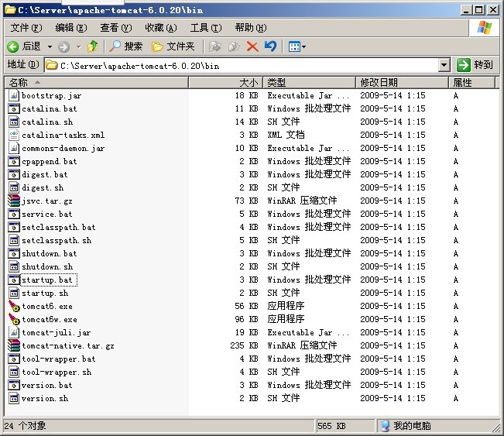Select the startup.bat icon

pyautogui.click(x=13, y=280)
